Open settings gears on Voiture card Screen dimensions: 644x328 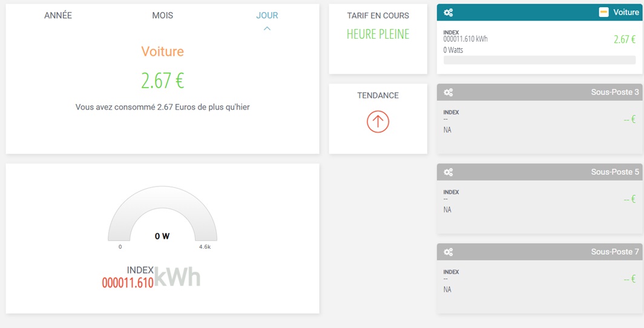[x=448, y=13]
